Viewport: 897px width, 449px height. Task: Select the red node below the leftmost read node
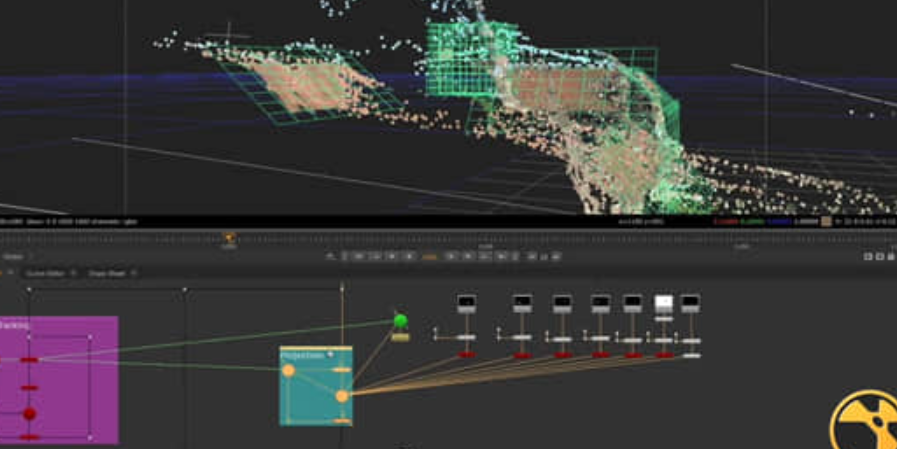[466, 354]
